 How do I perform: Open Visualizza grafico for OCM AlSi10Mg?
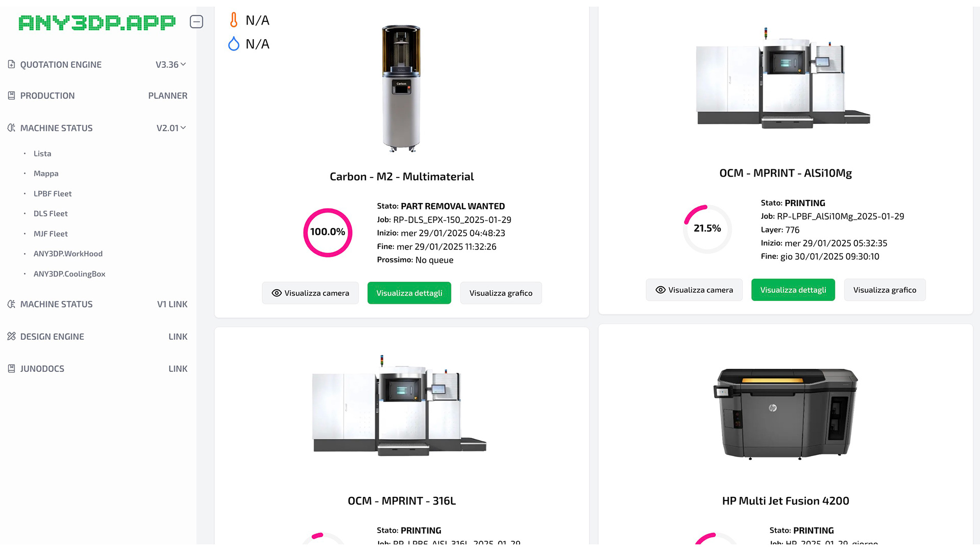(885, 290)
